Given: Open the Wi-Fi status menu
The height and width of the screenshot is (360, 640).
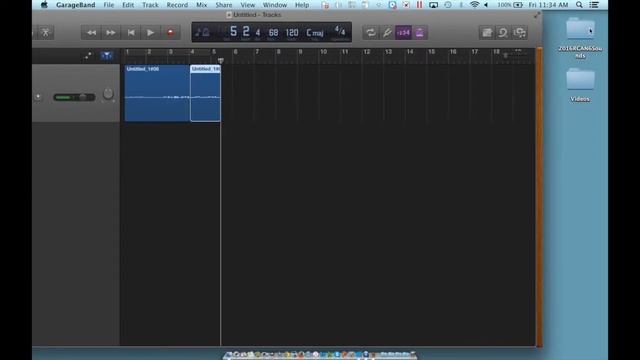Looking at the screenshot, I should pyautogui.click(x=474, y=5).
